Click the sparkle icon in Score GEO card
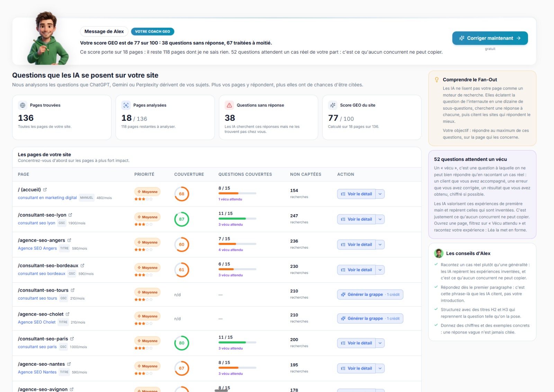The width and height of the screenshot is (554, 392). click(x=333, y=105)
